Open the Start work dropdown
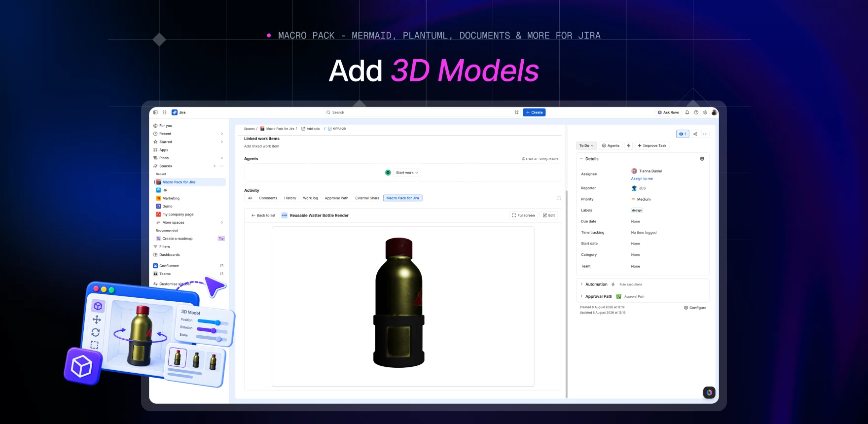The image size is (868, 424). click(407, 173)
